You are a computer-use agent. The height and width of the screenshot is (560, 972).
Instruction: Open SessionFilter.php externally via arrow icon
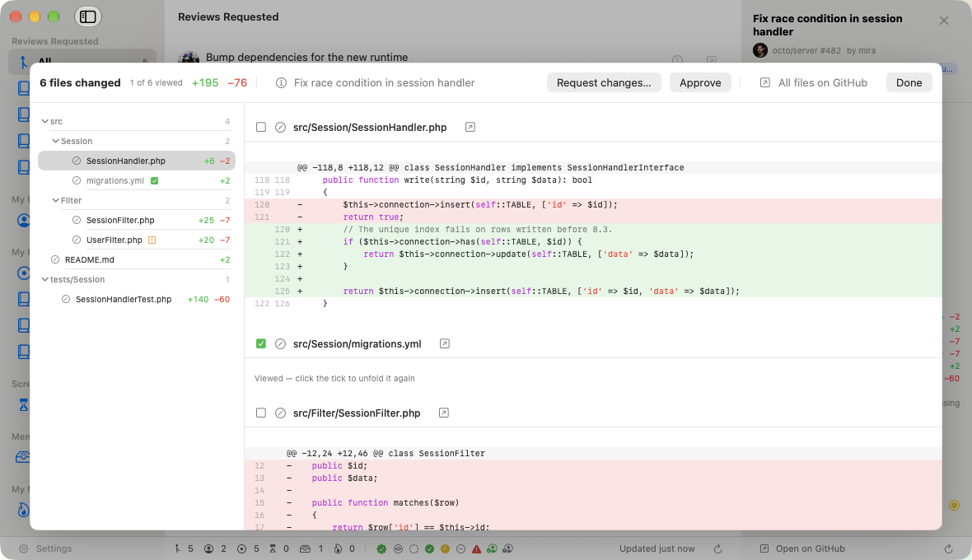point(444,413)
